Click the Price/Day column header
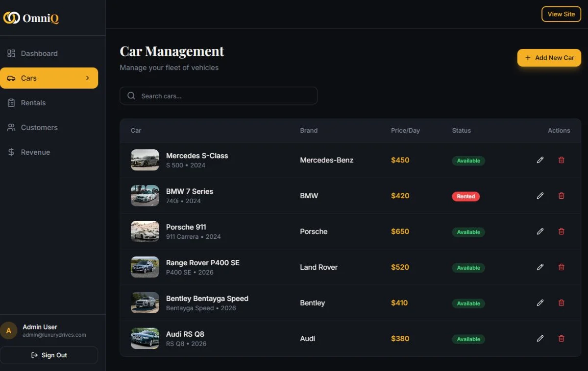The width and height of the screenshot is (588, 371). (405, 131)
